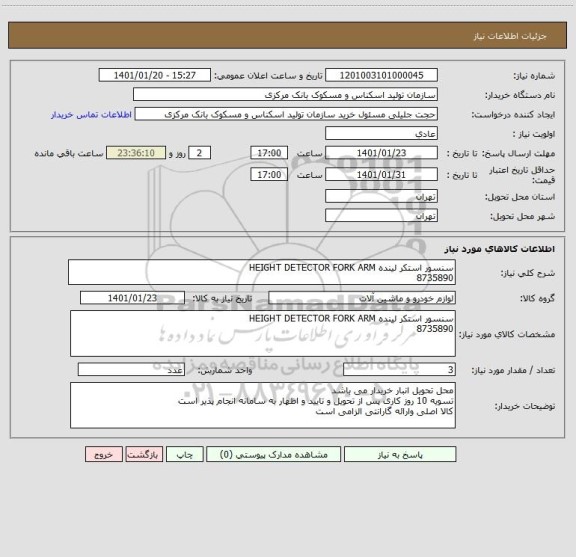The width and height of the screenshot is (576, 557).
Task: Click the توضیحات خریدار text area
Action: point(263,405)
